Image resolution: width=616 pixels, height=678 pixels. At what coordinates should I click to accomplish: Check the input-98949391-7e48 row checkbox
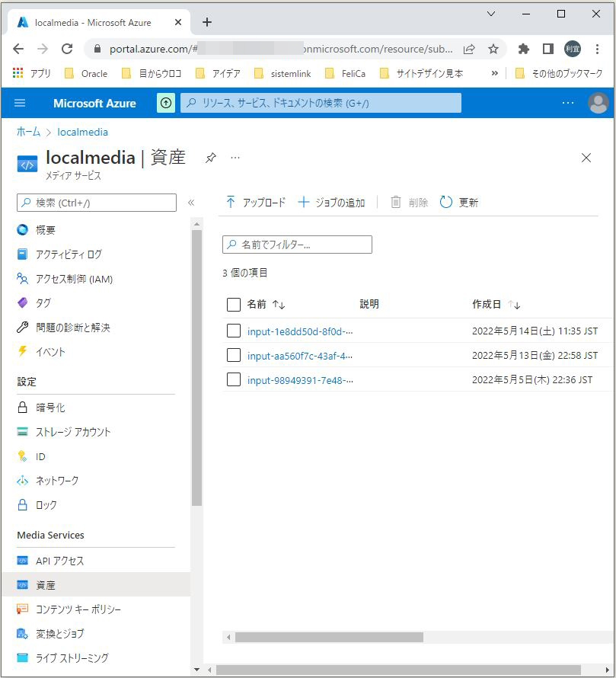click(234, 379)
